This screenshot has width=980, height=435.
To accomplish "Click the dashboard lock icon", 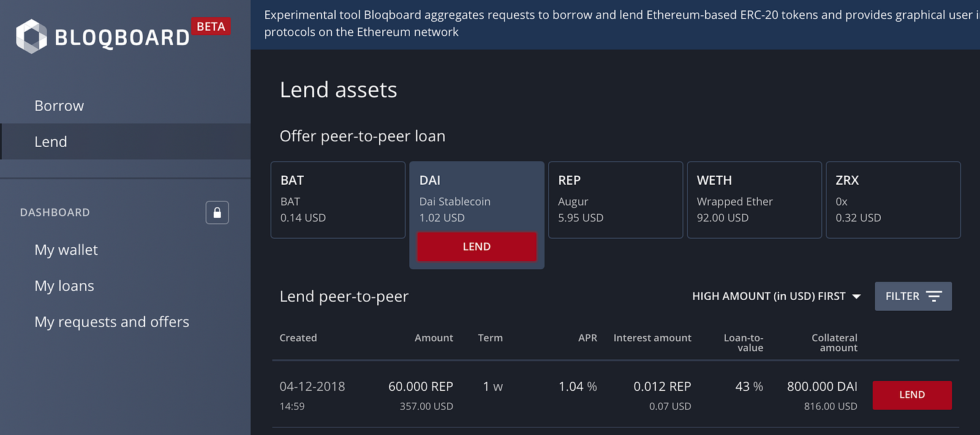I will click(217, 212).
